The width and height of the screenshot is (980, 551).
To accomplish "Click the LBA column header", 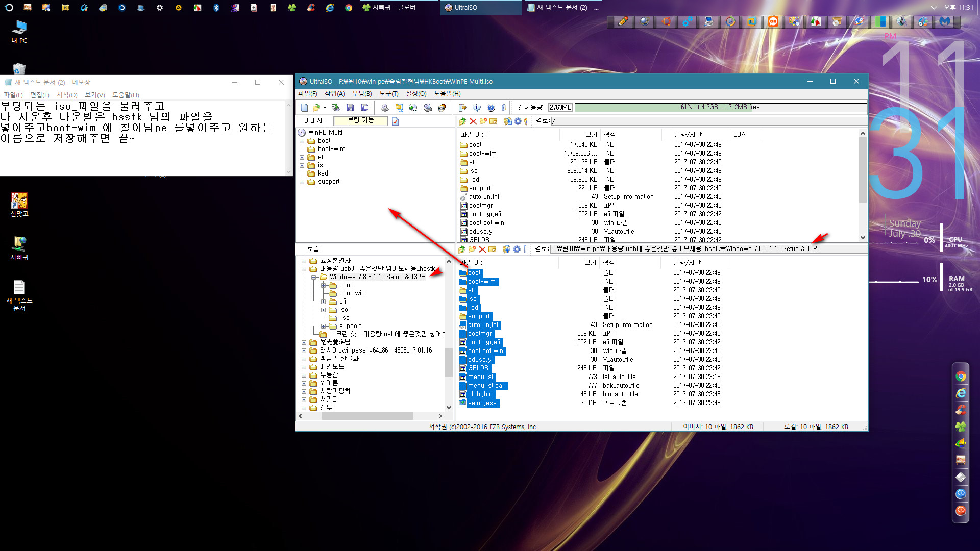I will pos(745,135).
